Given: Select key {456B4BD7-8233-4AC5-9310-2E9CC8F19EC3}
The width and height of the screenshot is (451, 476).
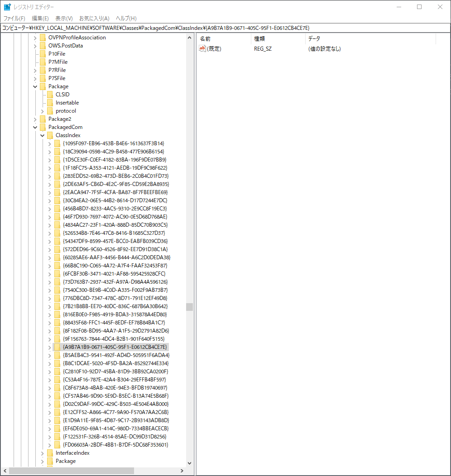Looking at the screenshot, I should click(115, 209).
